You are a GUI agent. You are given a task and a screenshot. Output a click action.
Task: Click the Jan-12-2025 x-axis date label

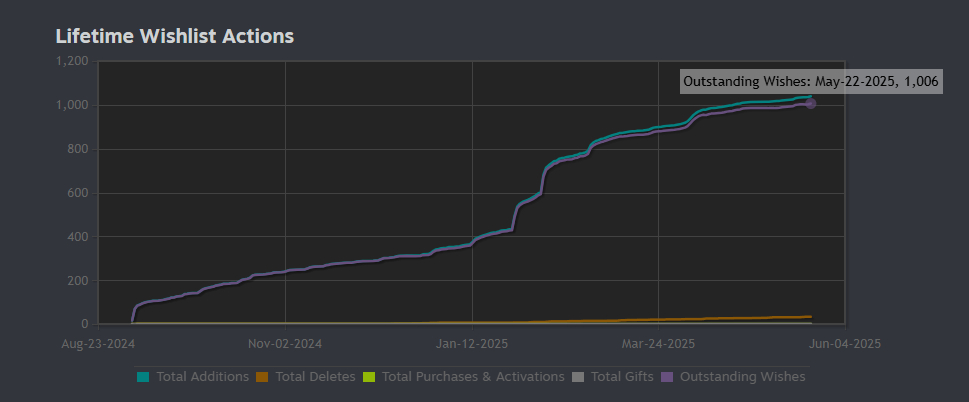click(471, 343)
